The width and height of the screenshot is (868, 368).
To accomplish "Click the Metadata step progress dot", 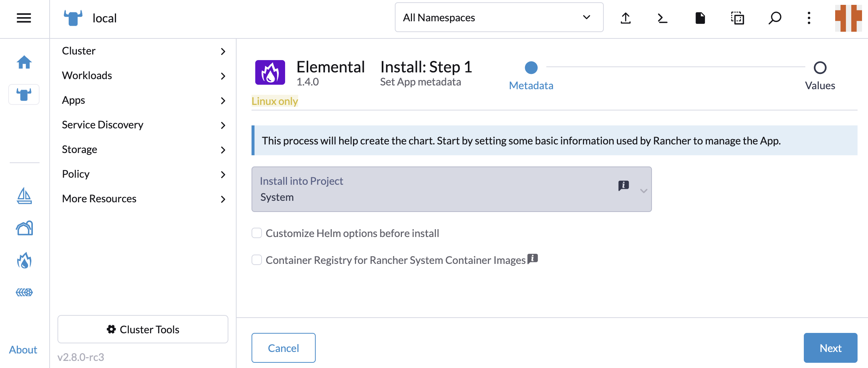I will pos(531,68).
